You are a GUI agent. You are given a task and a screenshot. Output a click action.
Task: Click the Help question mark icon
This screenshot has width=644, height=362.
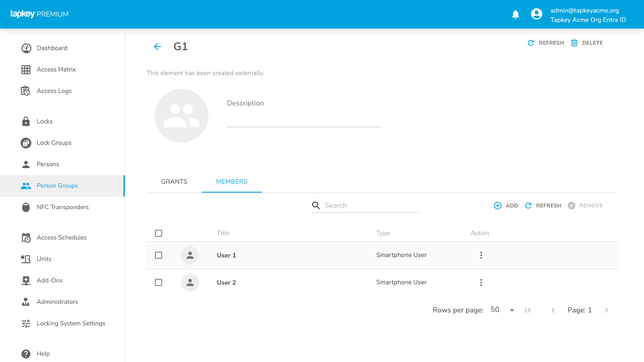point(26,354)
